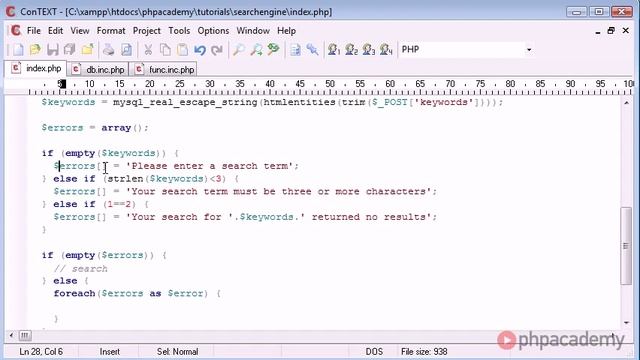The width and height of the screenshot is (640, 360).
Task: Switch to the index.php tab
Action: (x=36, y=68)
